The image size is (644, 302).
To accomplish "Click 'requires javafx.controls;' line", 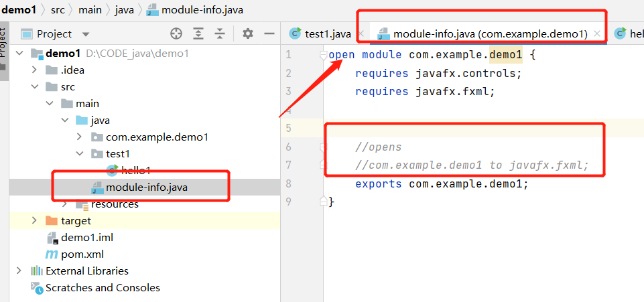I will point(438,73).
